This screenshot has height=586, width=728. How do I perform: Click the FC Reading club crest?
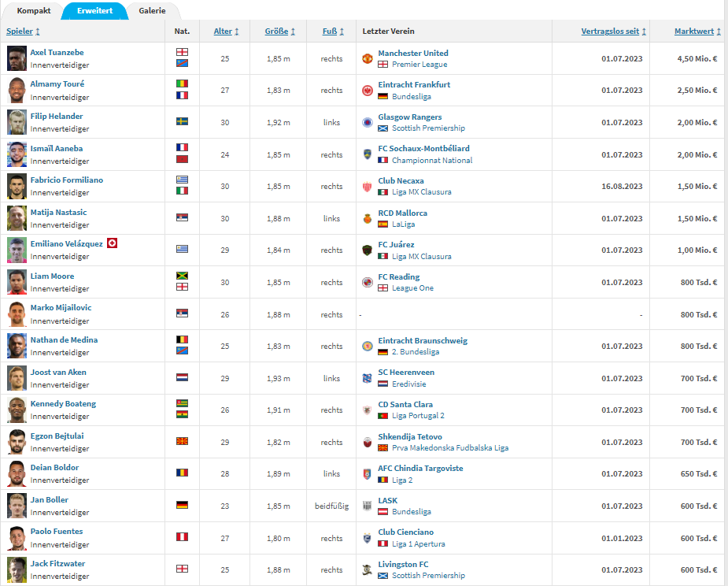[x=367, y=282]
